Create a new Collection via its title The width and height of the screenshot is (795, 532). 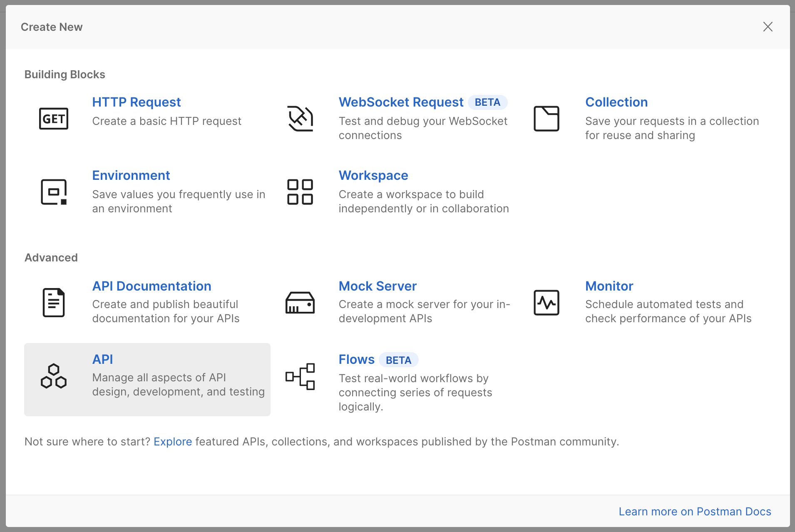coord(616,102)
